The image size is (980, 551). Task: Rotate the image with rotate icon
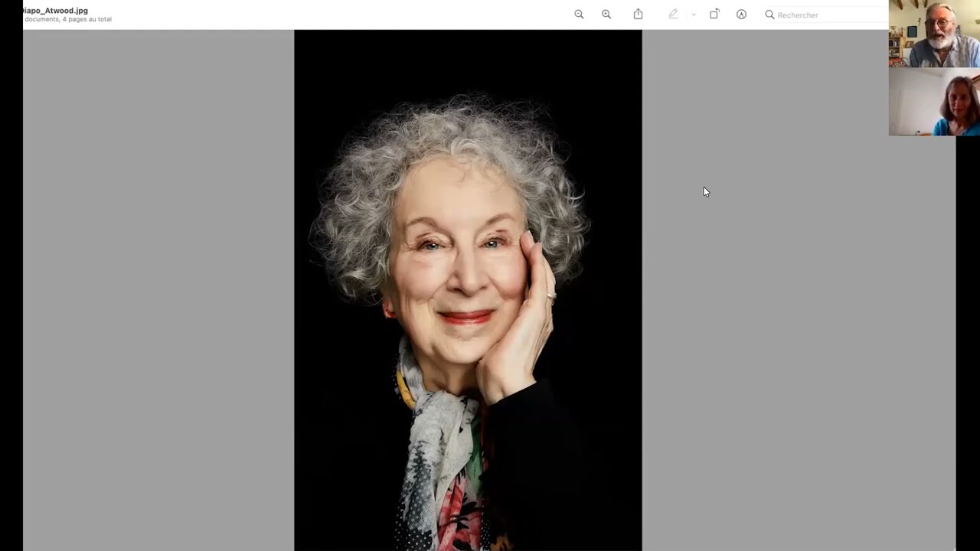714,15
